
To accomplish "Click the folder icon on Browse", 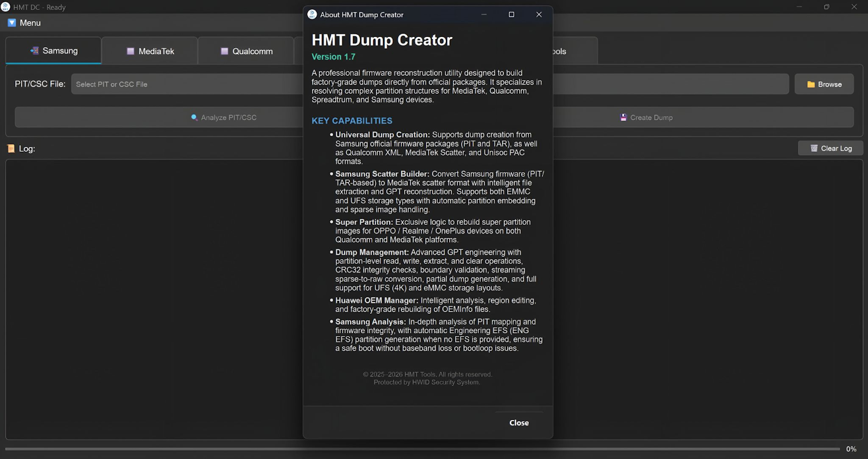I will [810, 85].
